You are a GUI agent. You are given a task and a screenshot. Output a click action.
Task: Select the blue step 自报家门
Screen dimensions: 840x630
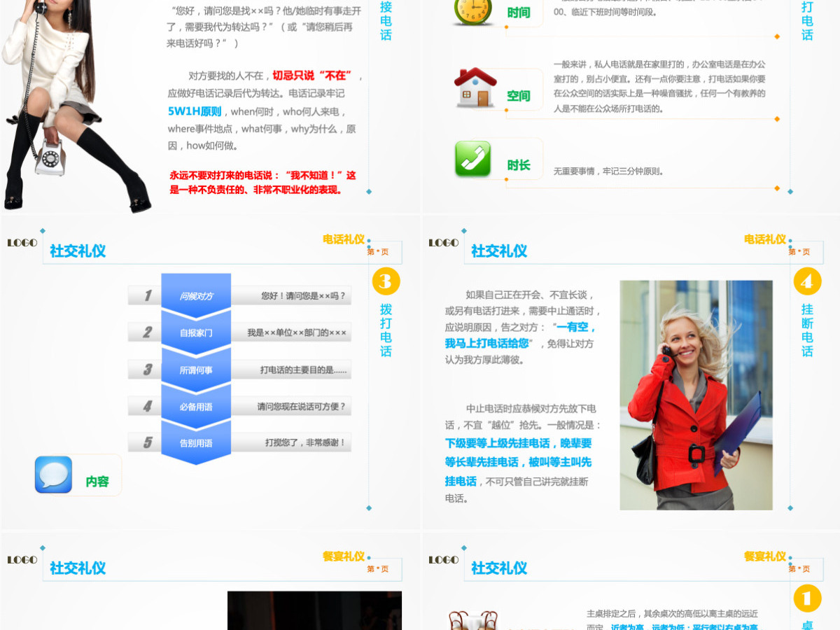point(196,332)
